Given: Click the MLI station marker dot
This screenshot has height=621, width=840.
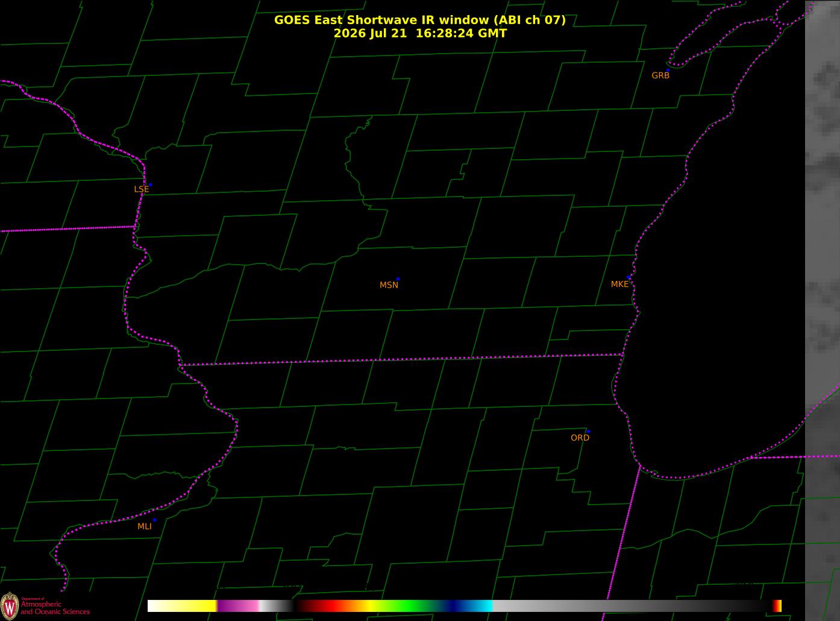Looking at the screenshot, I should pos(154,520).
